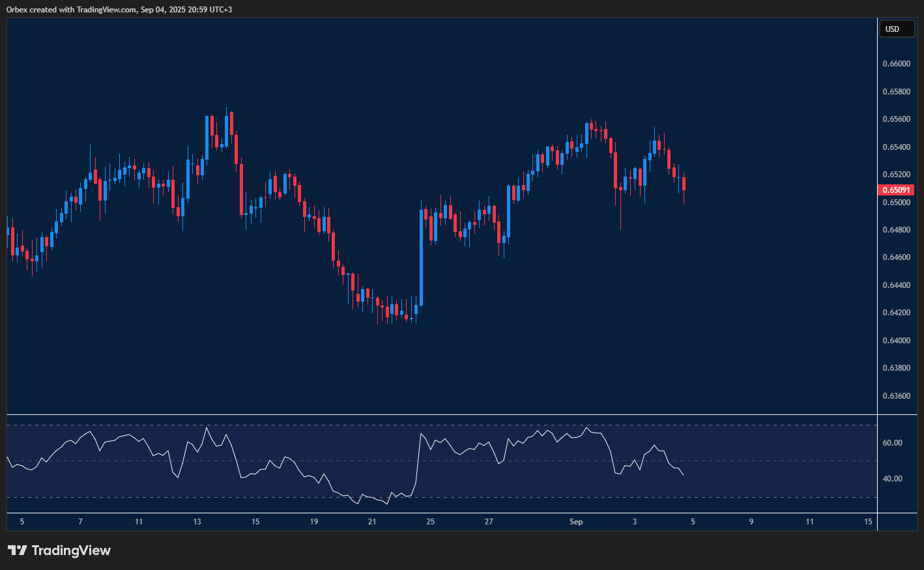Image resolution: width=924 pixels, height=570 pixels.
Task: Click the Sep label on the time axis
Action: (577, 522)
